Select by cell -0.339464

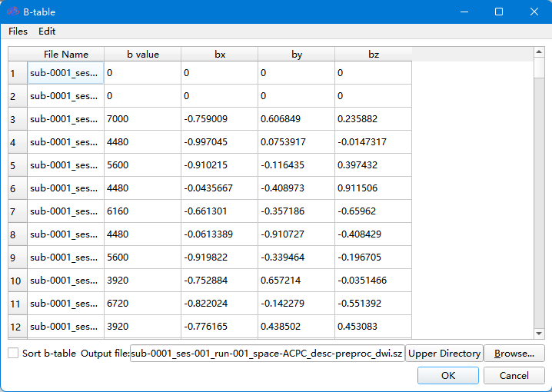coord(297,257)
